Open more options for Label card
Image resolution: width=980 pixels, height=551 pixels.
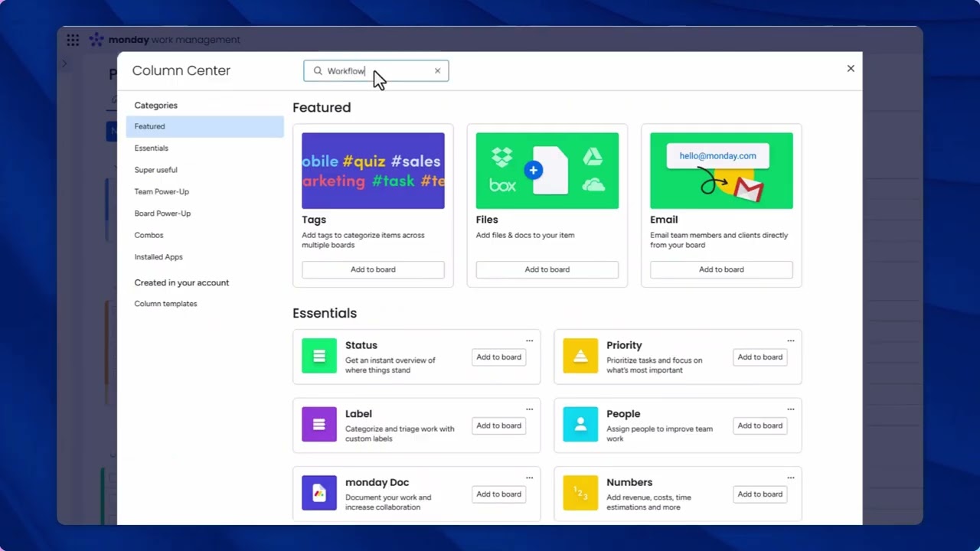coord(529,409)
